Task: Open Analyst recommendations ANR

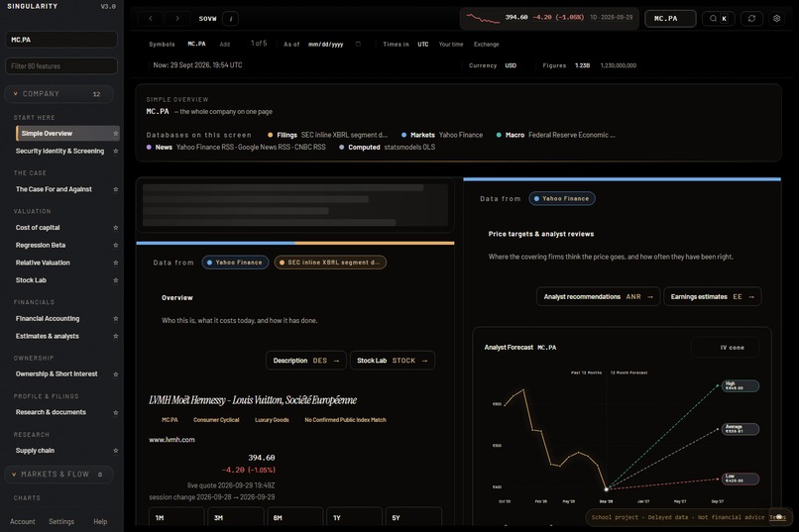Action: pyautogui.click(x=598, y=297)
